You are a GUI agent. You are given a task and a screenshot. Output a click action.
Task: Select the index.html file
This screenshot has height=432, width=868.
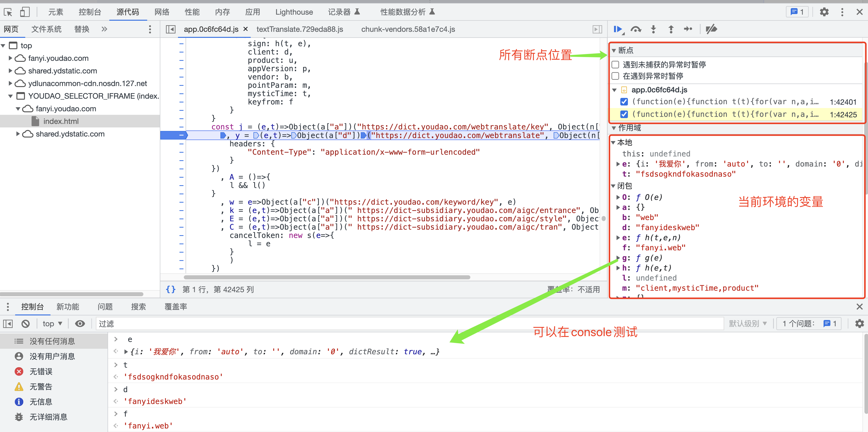tap(61, 121)
